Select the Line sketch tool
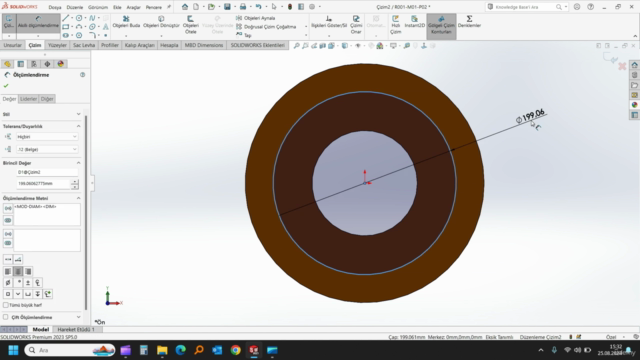Screen dimensions: 640x360 pyautogui.click(x=65, y=18)
